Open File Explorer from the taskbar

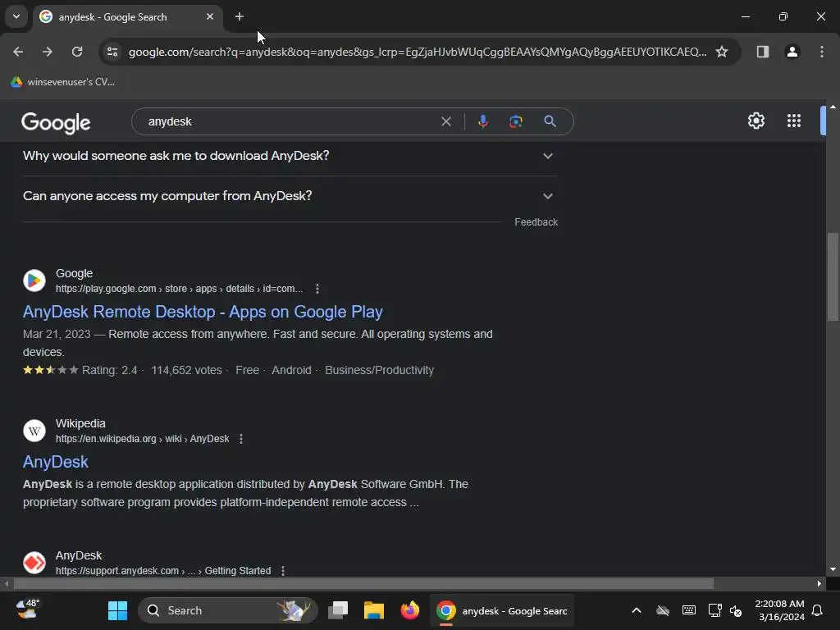(x=374, y=610)
